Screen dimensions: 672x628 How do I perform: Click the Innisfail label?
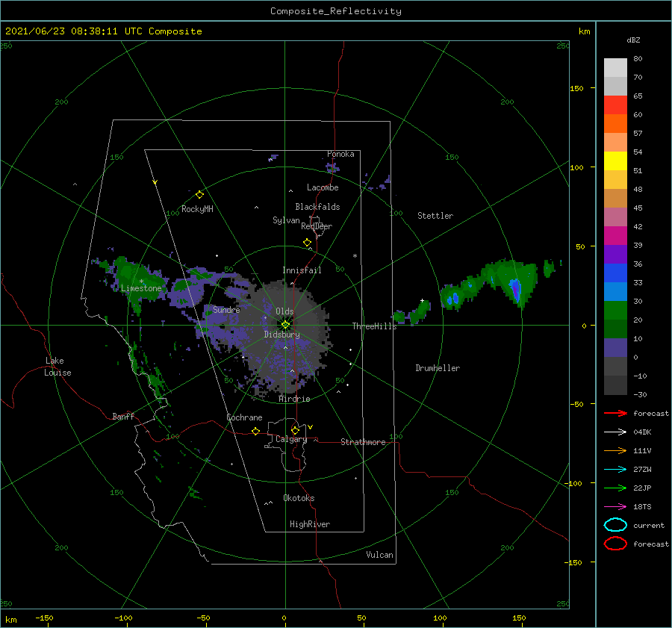click(x=302, y=270)
